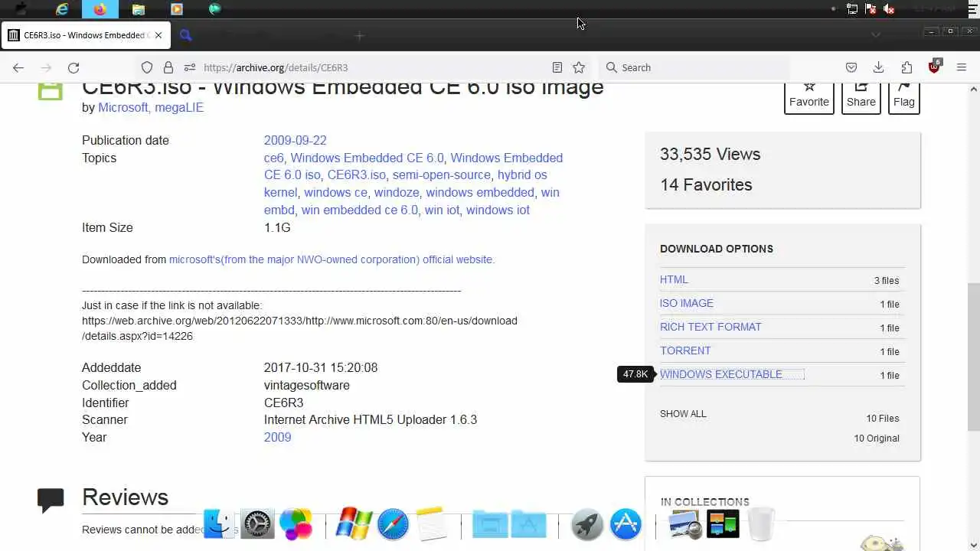Switch to second tab with magnifier icon

[185, 35]
